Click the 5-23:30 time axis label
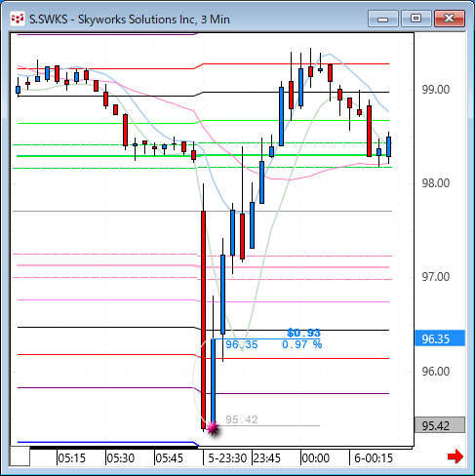This screenshot has width=475, height=476. (x=227, y=458)
